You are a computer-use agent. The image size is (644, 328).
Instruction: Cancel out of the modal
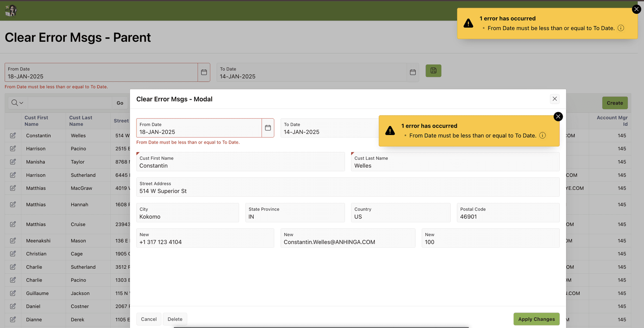point(149,319)
